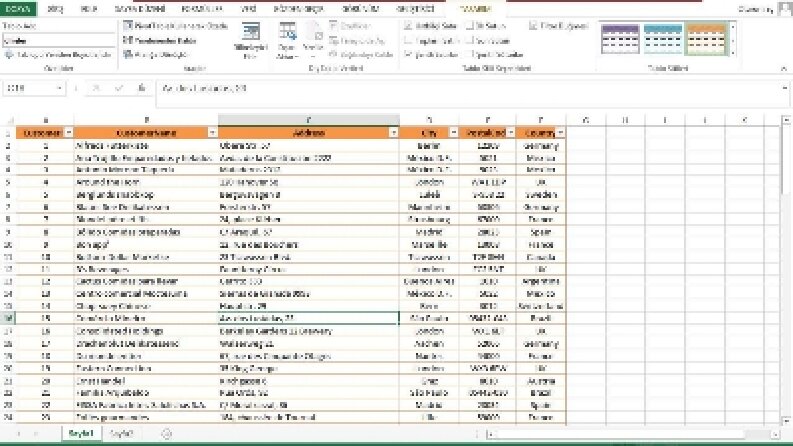Switch to the GİRİŞ tab
The width and height of the screenshot is (793, 446).
click(55, 9)
